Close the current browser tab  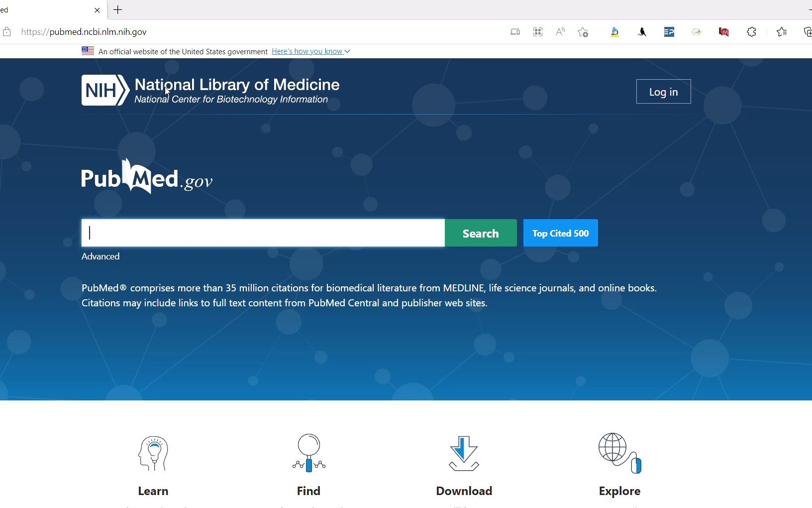pyautogui.click(x=97, y=10)
